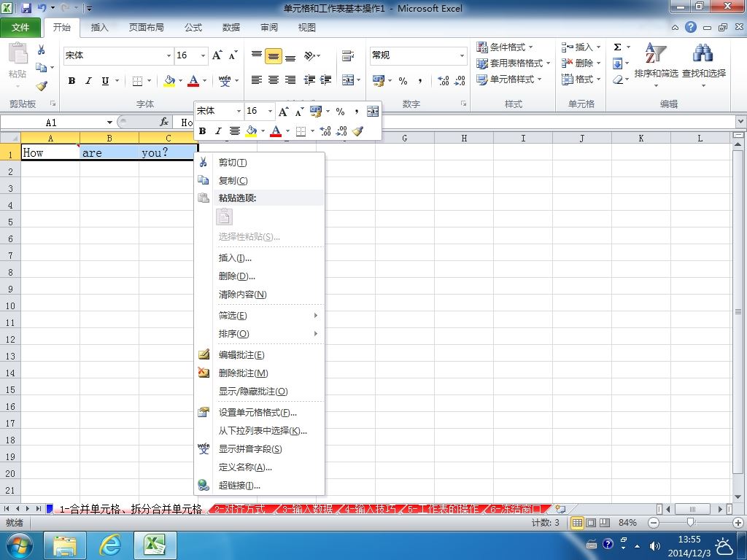Toggle Italic in the mini toolbar

[218, 131]
